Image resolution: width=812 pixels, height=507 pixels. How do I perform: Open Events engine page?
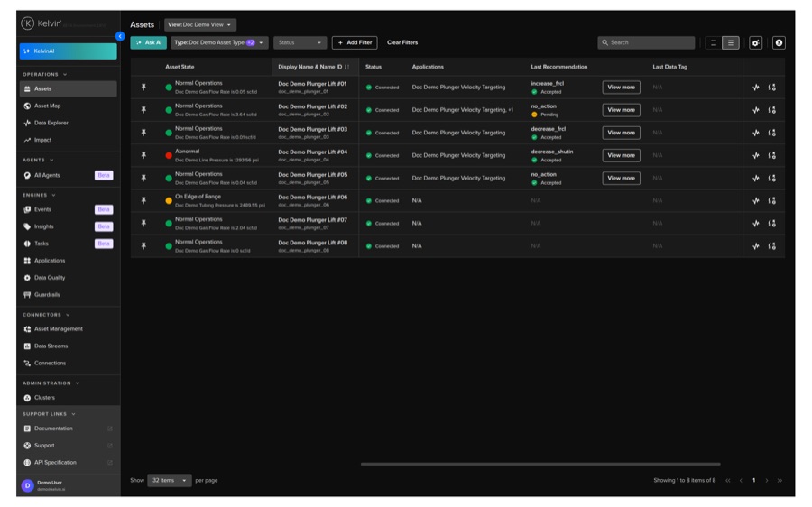click(x=42, y=209)
